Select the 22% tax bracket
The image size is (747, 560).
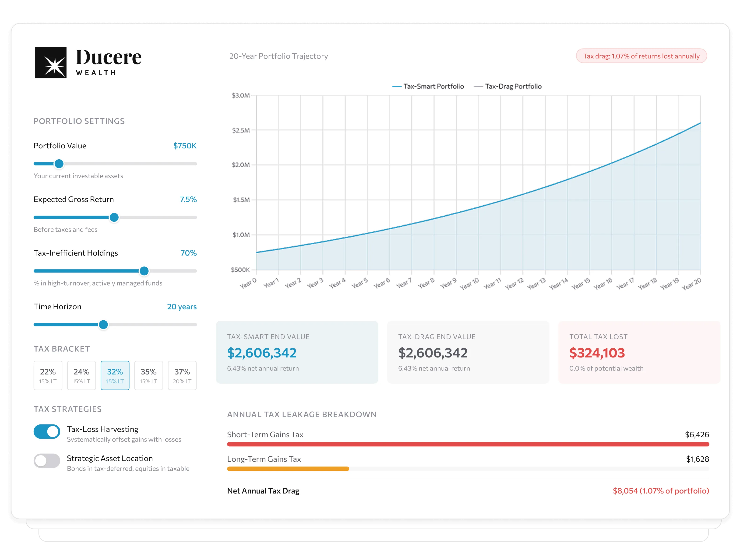tap(48, 375)
